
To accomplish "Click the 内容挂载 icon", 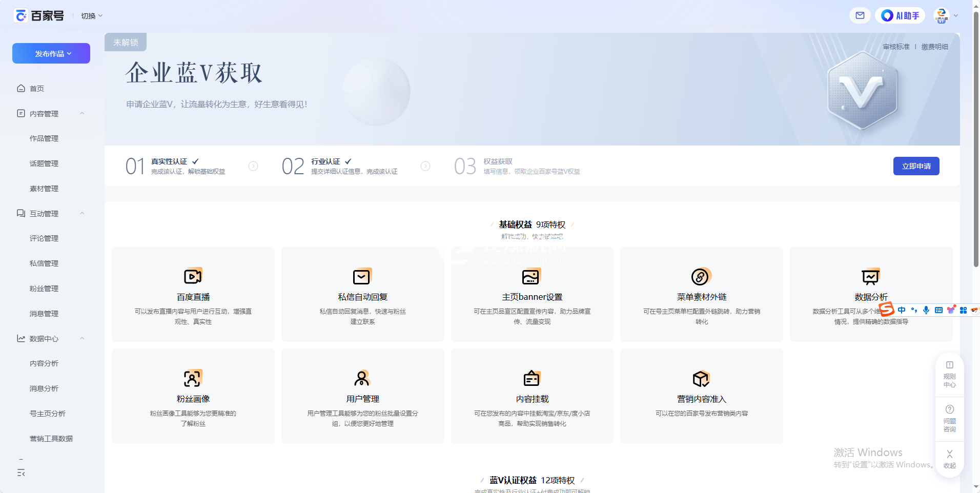I will [532, 379].
